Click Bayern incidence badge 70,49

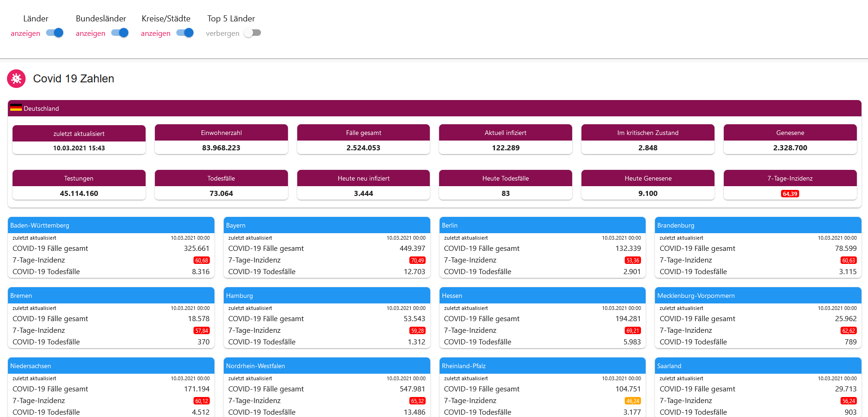click(x=417, y=261)
